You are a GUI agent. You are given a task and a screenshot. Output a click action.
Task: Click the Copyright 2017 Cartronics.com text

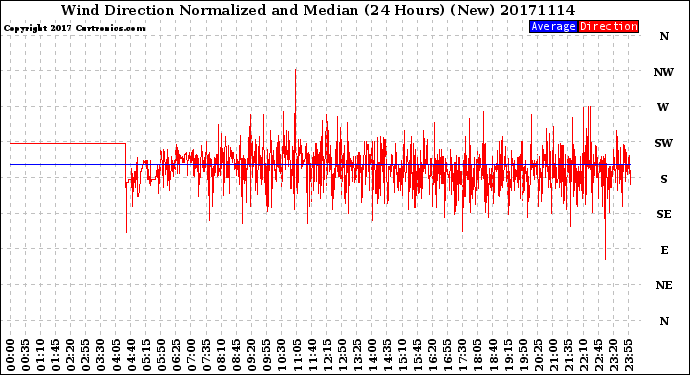point(74,28)
